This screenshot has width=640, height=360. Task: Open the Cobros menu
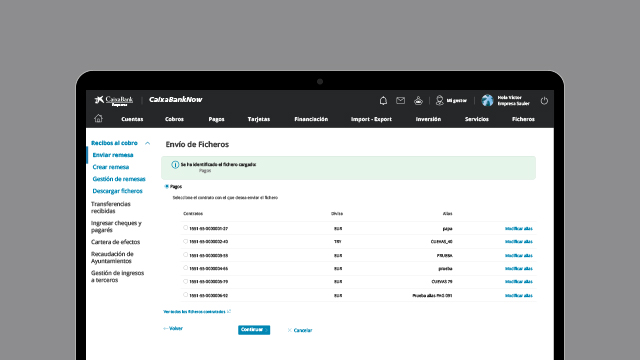[174, 119]
